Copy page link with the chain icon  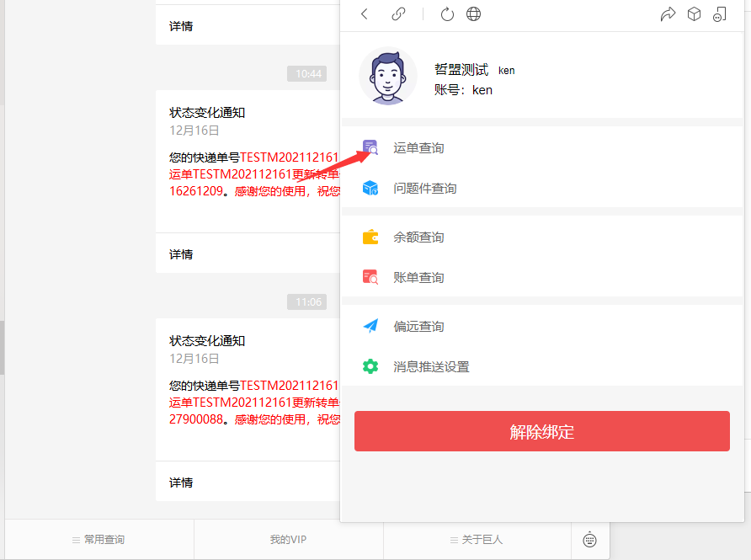click(398, 13)
